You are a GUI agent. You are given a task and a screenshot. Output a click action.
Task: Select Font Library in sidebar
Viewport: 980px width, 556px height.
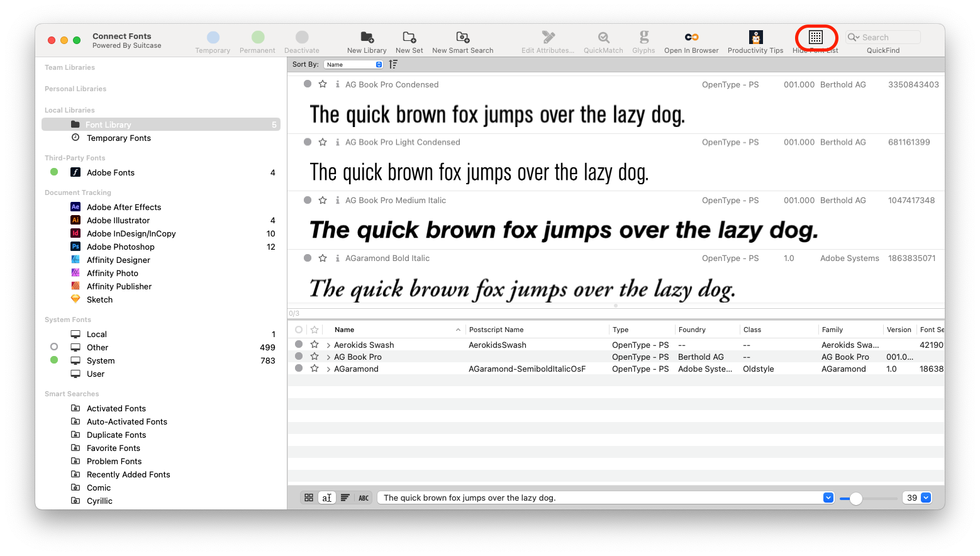(x=161, y=125)
